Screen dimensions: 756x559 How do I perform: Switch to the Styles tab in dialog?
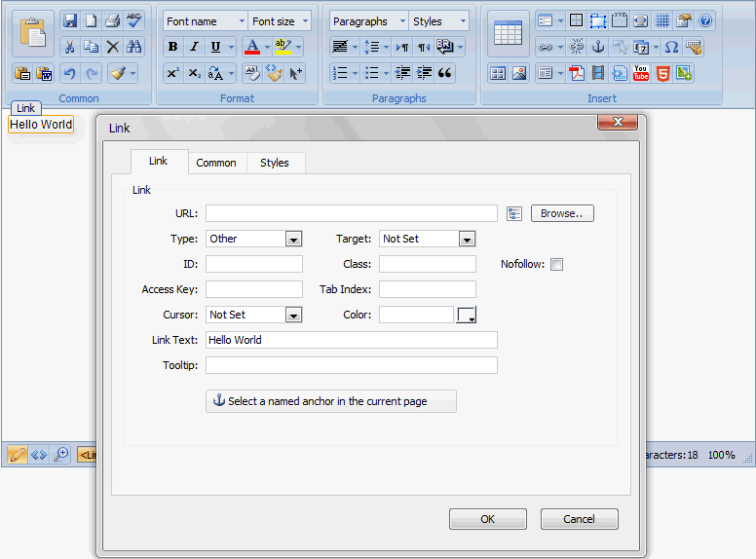tap(274, 163)
